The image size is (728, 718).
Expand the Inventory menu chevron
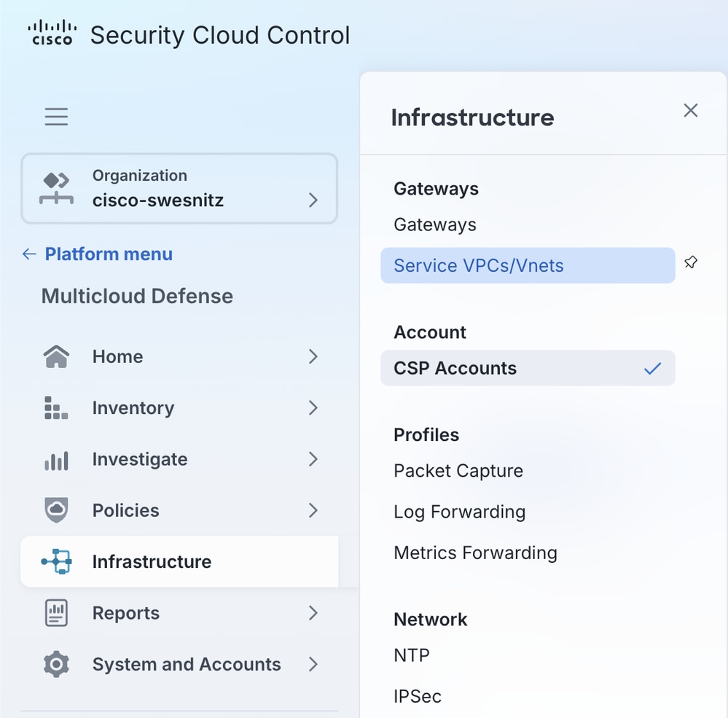pos(313,407)
